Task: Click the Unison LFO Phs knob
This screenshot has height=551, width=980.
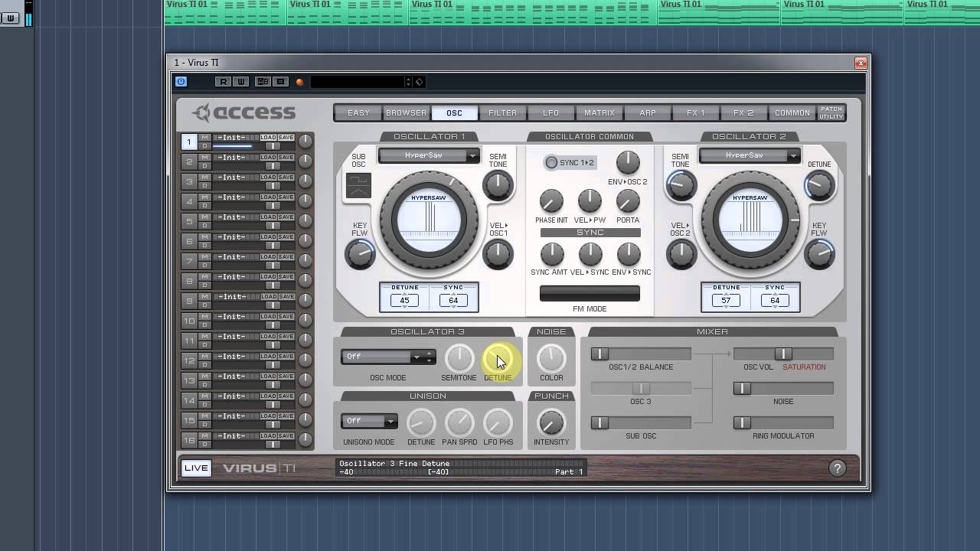Action: click(x=498, y=422)
